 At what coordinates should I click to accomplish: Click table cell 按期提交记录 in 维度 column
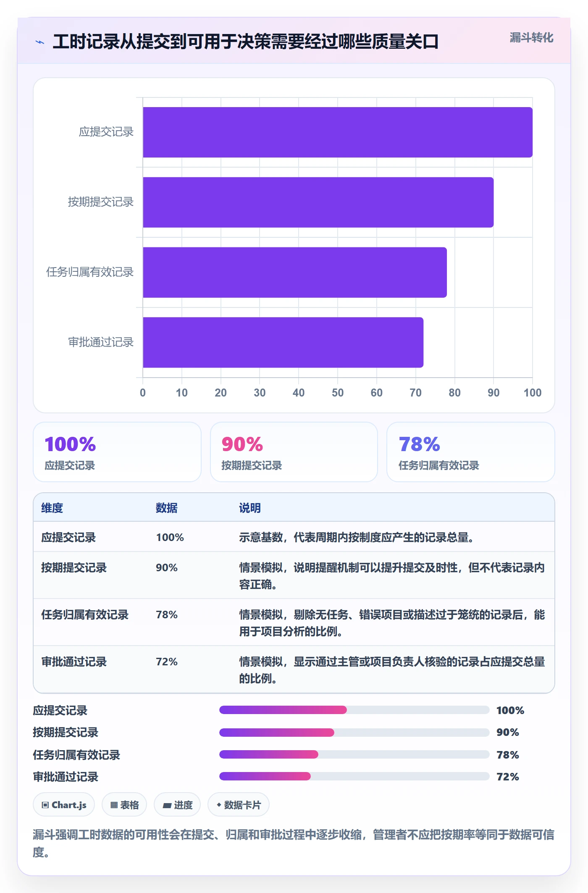74,567
